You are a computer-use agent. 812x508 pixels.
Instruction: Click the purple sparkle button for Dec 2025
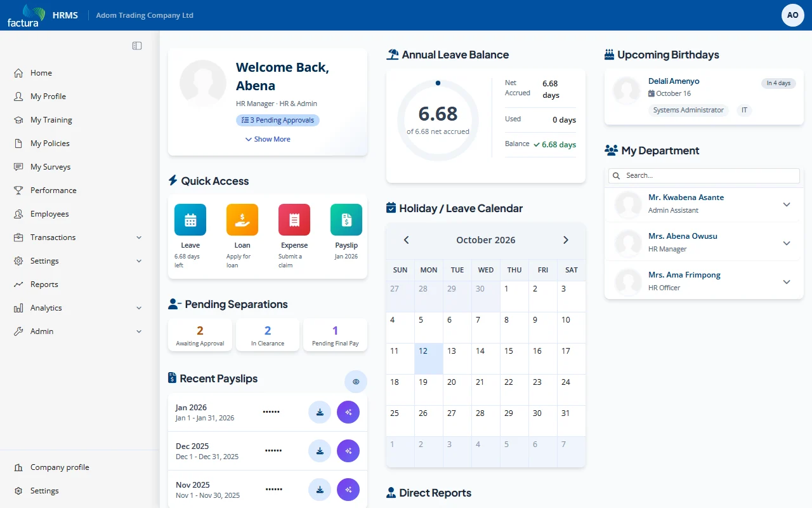[x=348, y=451]
